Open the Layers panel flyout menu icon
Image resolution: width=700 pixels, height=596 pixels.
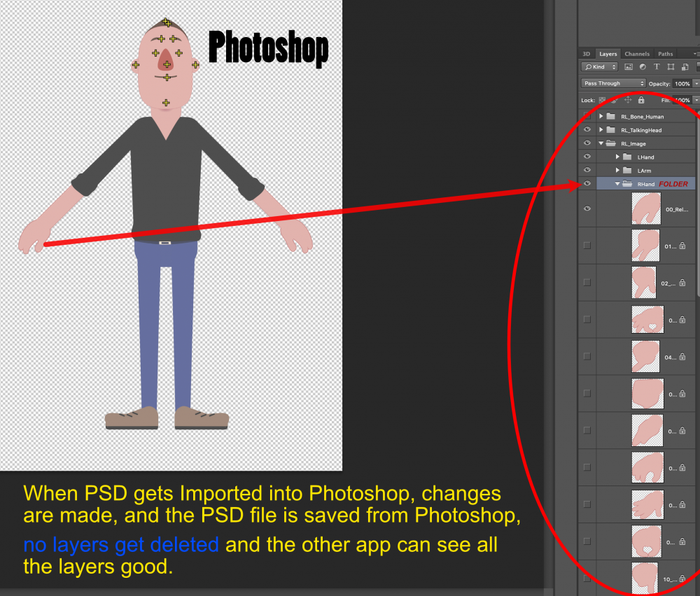pyautogui.click(x=696, y=54)
